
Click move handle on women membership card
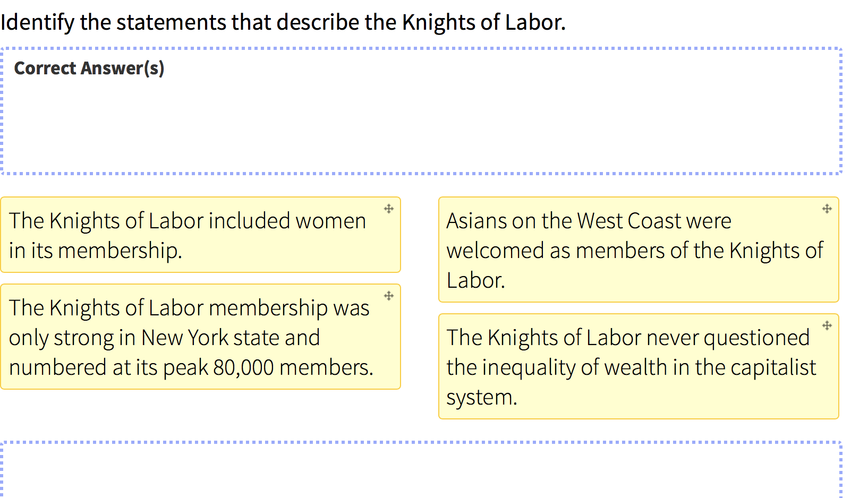[389, 209]
